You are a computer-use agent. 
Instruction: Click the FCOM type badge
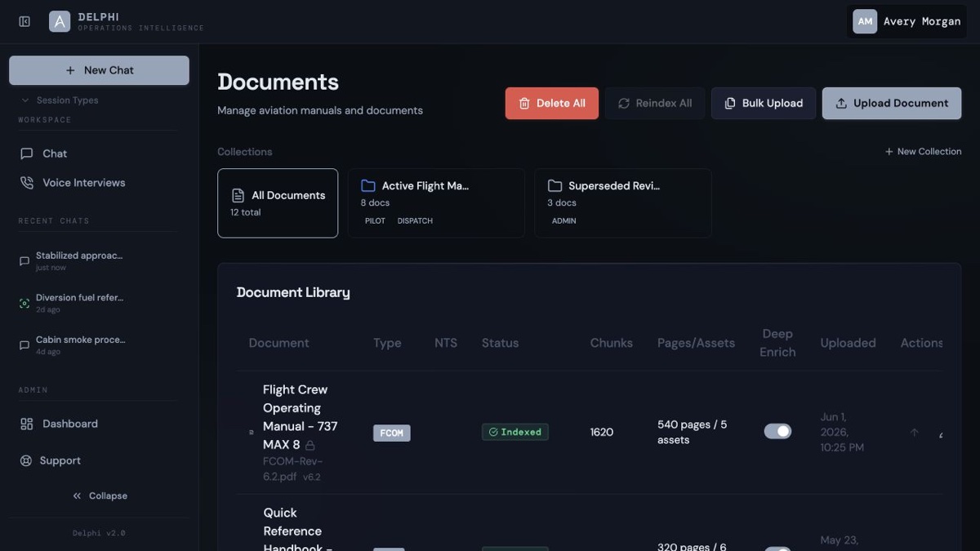392,433
